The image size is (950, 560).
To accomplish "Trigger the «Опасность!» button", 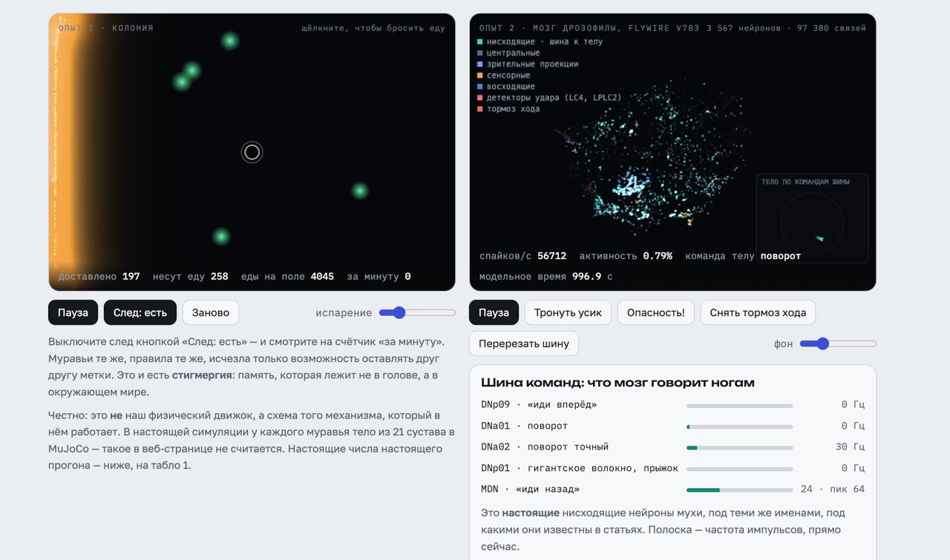I will click(x=656, y=312).
